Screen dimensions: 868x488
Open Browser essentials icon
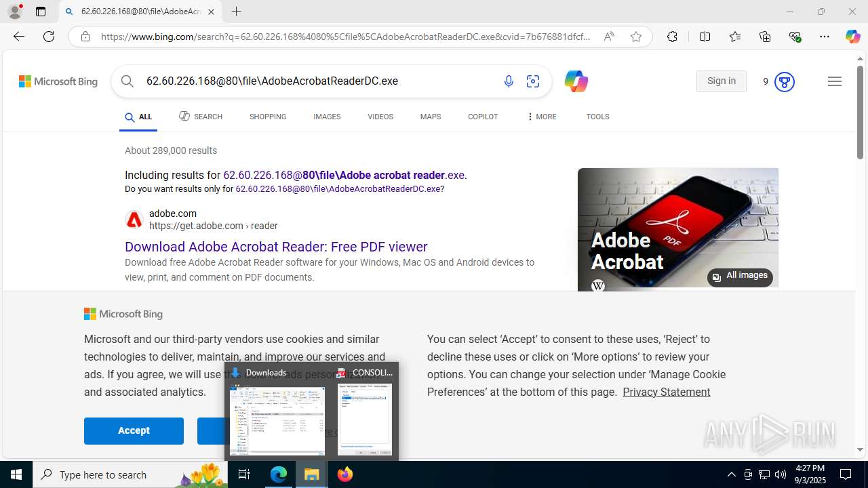click(795, 37)
